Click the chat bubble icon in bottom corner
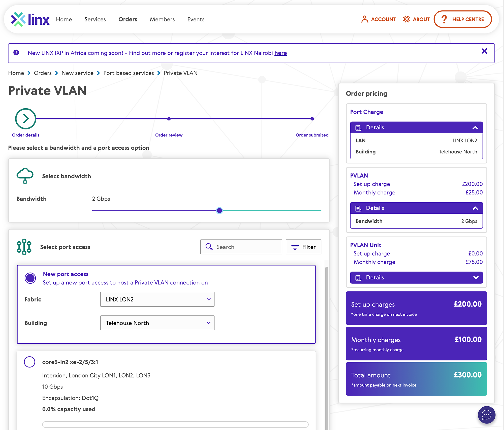 [x=486, y=415]
